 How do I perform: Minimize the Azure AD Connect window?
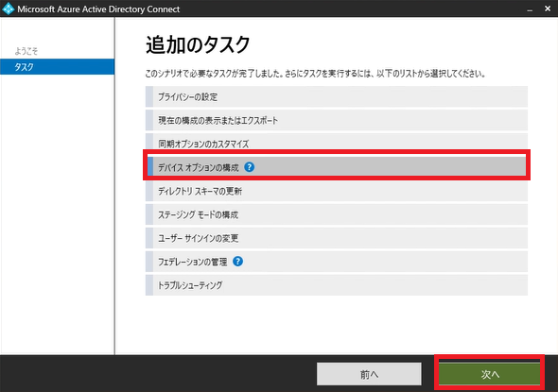[x=530, y=9]
